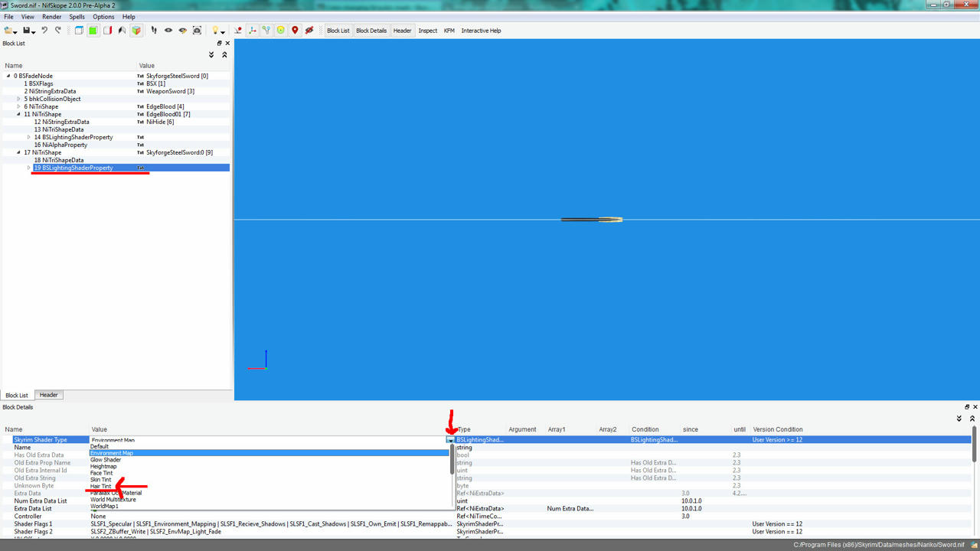Close the Block List panel

pos(227,44)
